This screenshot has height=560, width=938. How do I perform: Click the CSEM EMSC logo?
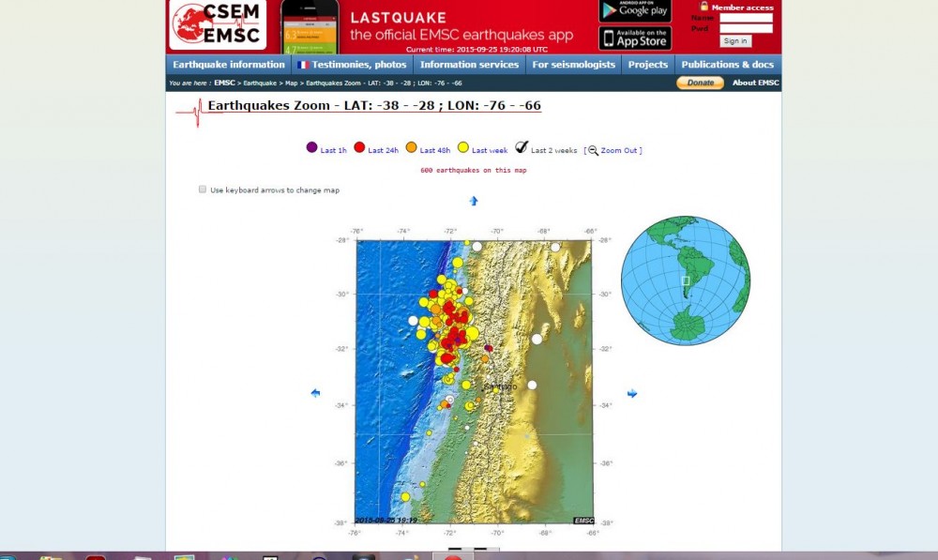coord(218,25)
